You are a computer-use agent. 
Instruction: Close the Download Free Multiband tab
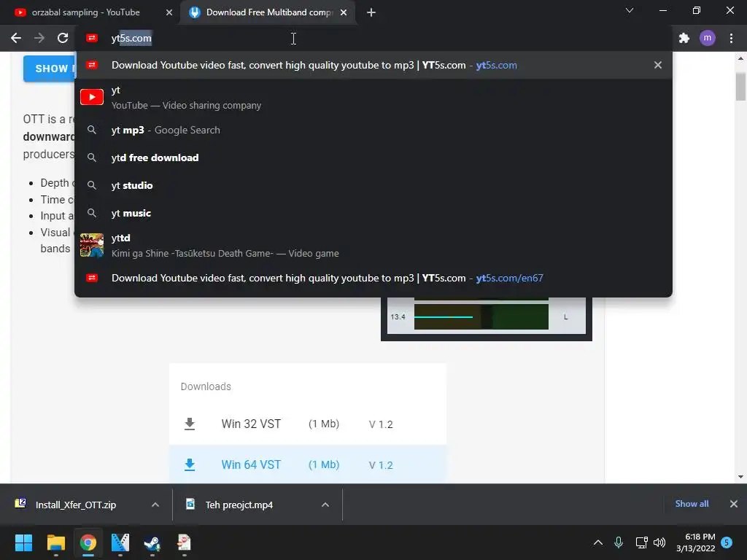pos(344,12)
